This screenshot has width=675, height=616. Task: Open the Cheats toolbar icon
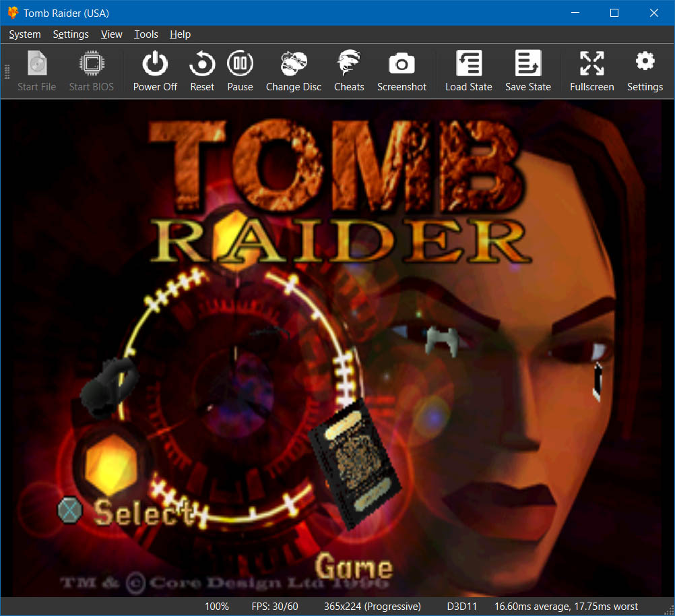click(x=349, y=71)
